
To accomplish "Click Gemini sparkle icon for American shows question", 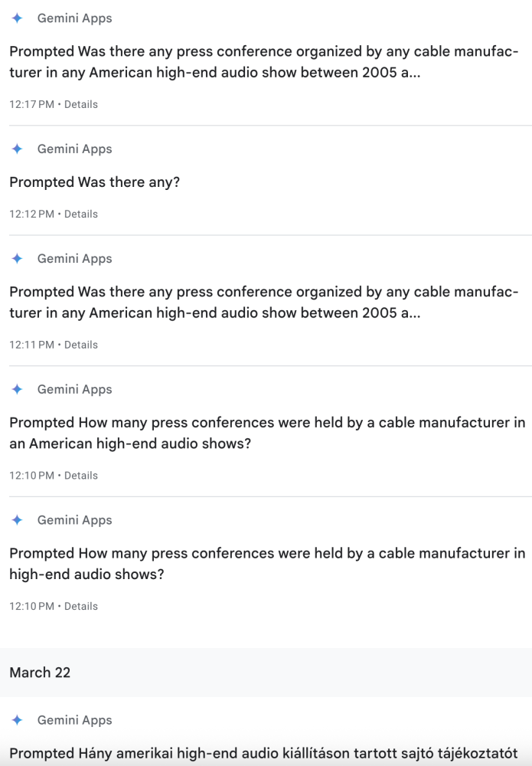I will [x=17, y=389].
